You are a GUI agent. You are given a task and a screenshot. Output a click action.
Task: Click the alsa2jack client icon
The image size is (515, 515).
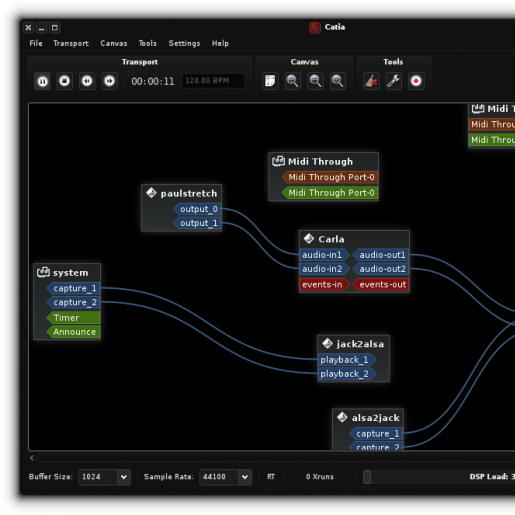(x=342, y=417)
